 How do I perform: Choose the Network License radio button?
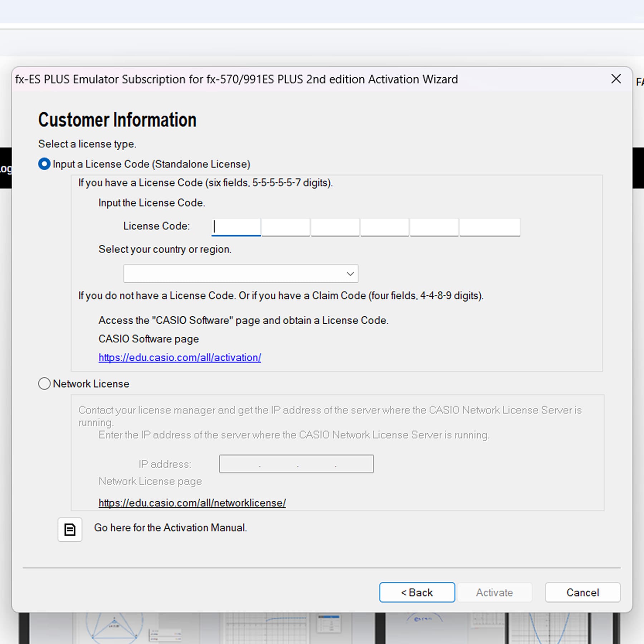click(x=44, y=384)
